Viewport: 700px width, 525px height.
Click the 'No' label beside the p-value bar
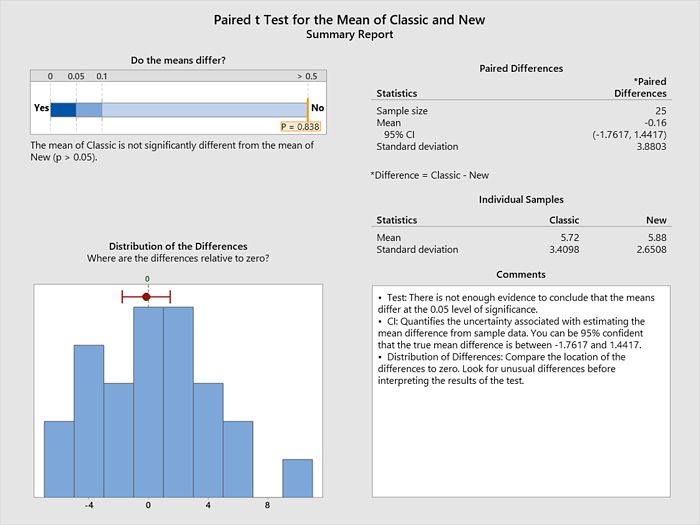point(318,108)
